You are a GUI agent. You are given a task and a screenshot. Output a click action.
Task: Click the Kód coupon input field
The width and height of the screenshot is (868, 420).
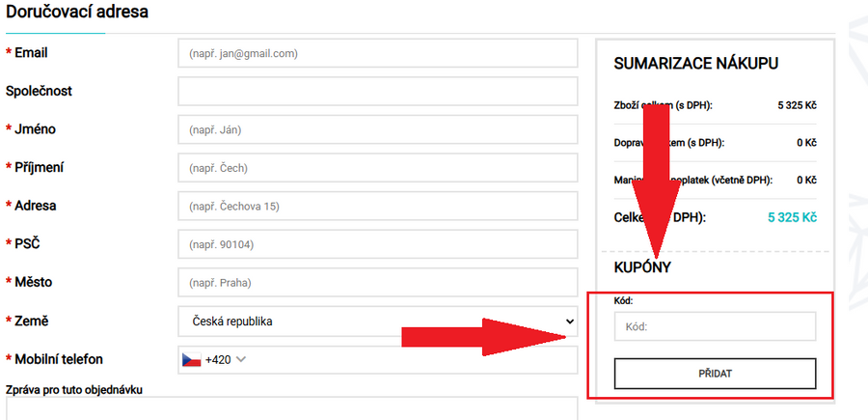point(715,326)
